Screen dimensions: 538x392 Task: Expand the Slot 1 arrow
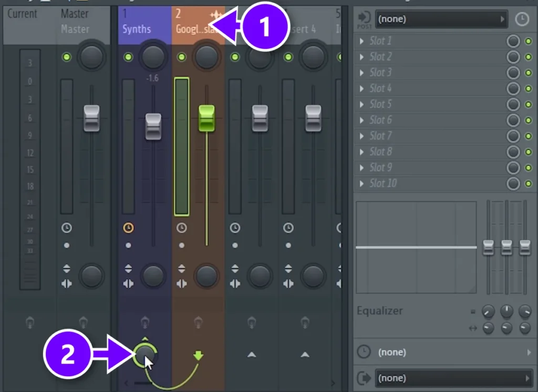tap(361, 41)
